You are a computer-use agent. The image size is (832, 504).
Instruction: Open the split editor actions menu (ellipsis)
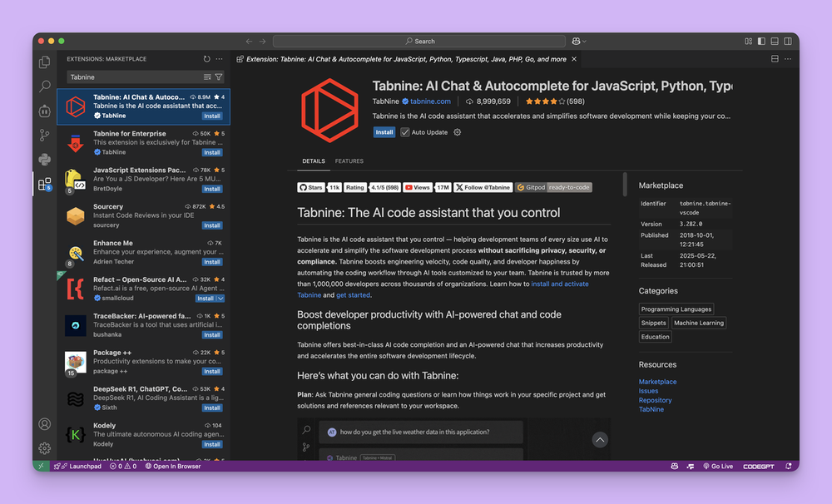(788, 59)
